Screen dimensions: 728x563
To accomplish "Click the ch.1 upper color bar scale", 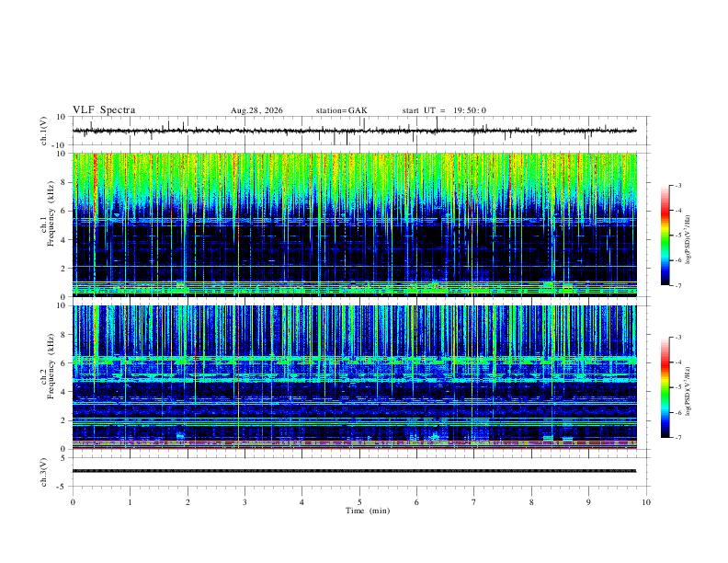I will [x=665, y=236].
